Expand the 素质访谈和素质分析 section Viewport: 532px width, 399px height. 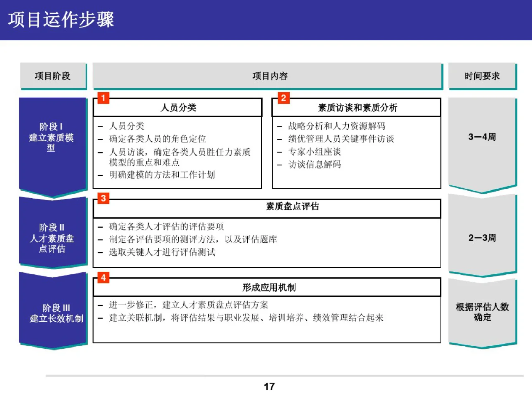[x=356, y=143]
